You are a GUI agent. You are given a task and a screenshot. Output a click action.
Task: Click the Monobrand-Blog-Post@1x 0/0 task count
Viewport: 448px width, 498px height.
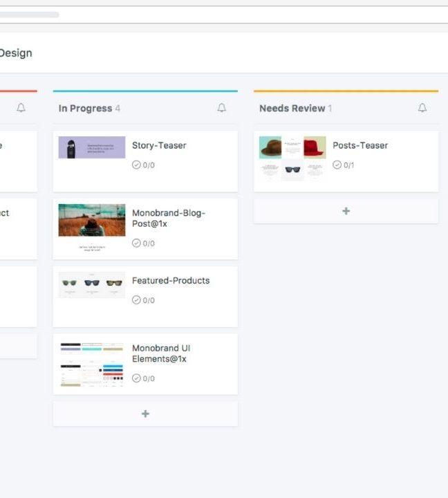point(149,243)
